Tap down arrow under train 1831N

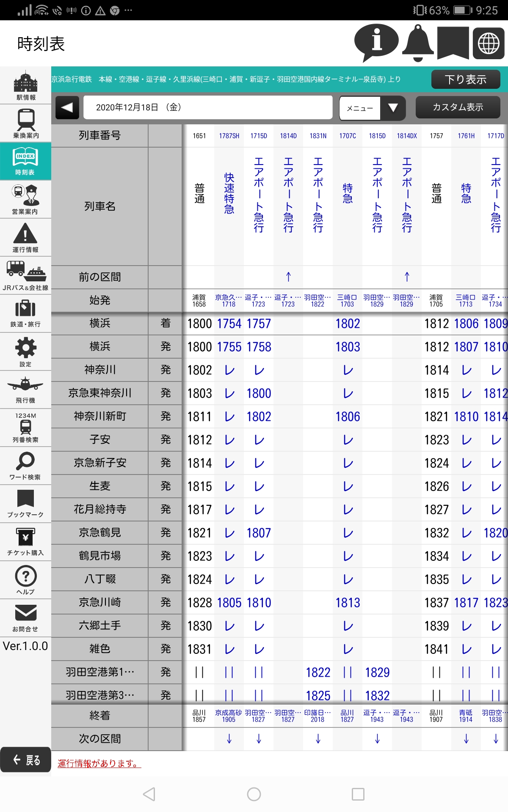318,739
